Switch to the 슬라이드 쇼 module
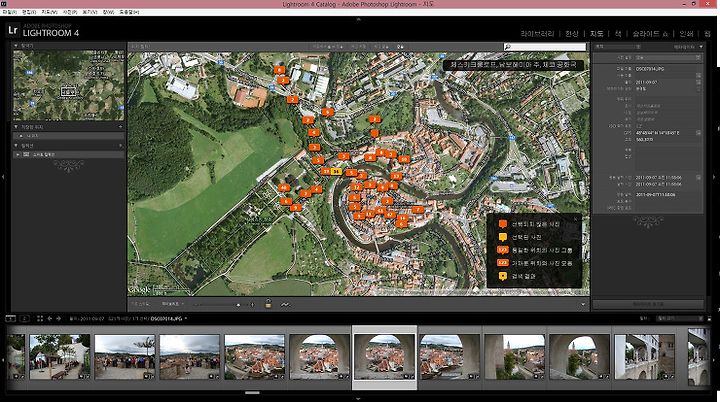 (650, 34)
